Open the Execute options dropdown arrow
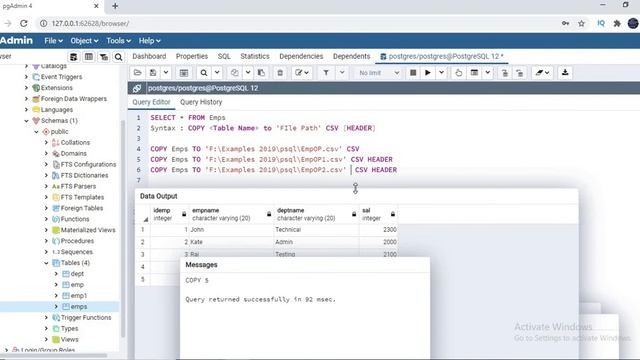This screenshot has height=360, width=640. pyautogui.click(x=441, y=73)
